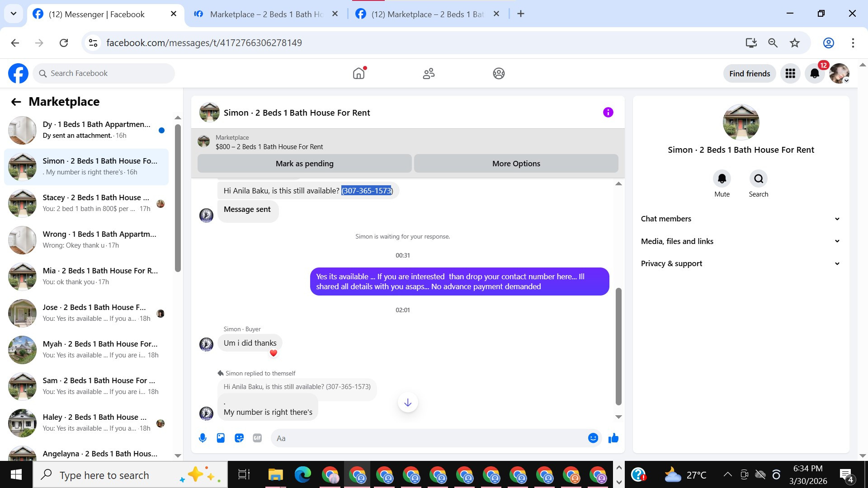Open the purple conversation info icon
Viewport: 868px width, 488px height.
pyautogui.click(x=608, y=113)
